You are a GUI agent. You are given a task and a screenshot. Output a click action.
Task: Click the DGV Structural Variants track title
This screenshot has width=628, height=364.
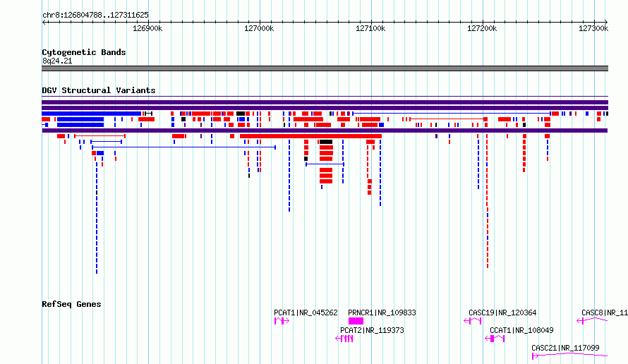(x=99, y=90)
